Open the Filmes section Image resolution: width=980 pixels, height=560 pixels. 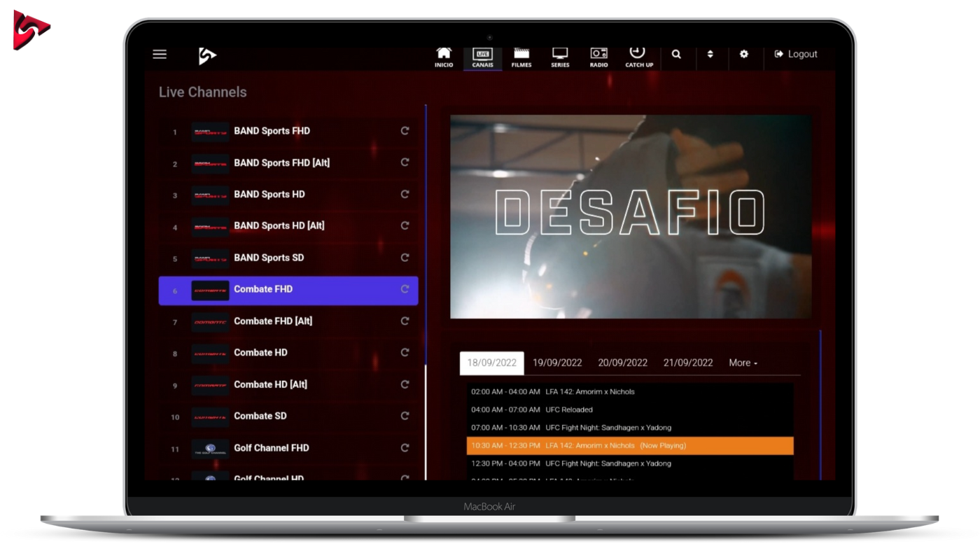521,57
